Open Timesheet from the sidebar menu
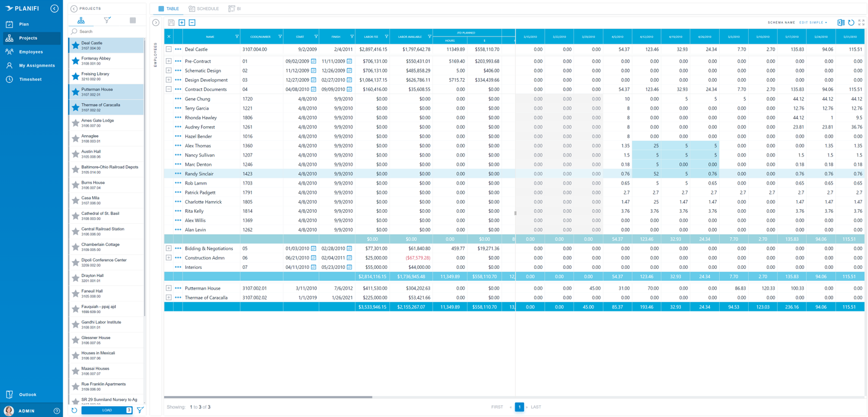Viewport: 868px width, 417px height. [x=30, y=80]
